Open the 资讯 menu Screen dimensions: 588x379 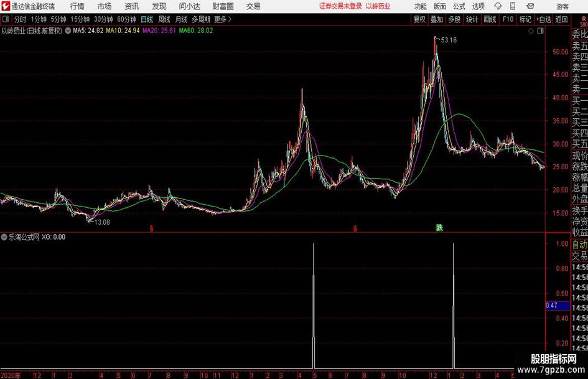[132, 6]
